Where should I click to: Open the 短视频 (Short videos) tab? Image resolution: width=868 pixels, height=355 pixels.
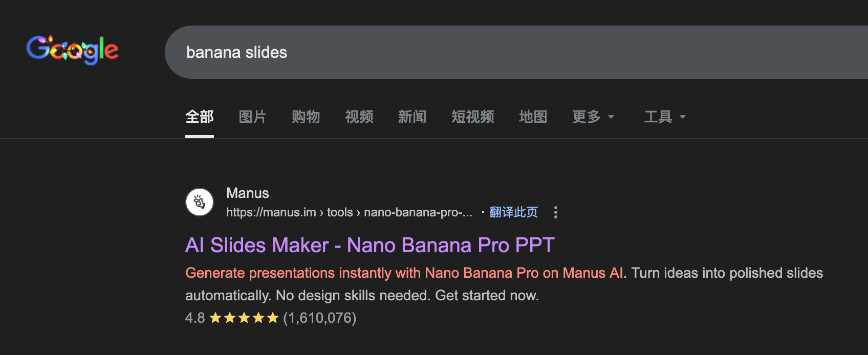[473, 117]
